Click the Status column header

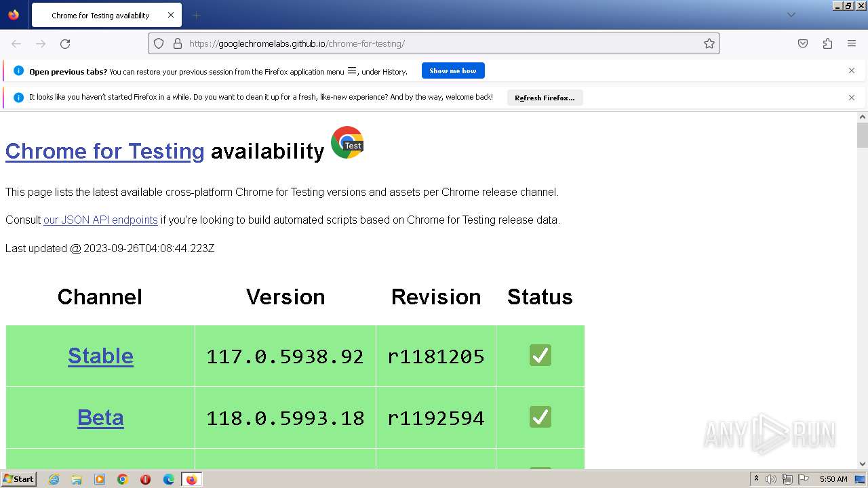point(540,297)
